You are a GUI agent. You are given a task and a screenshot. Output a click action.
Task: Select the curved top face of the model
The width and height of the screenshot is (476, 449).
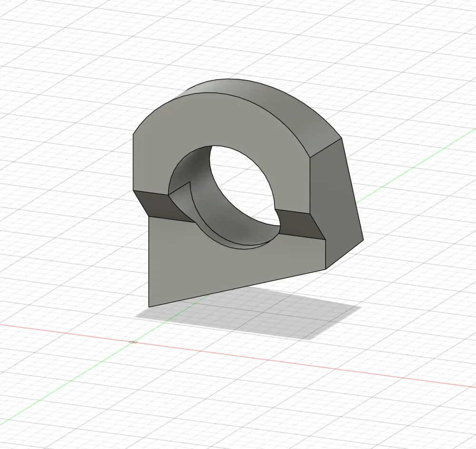[x=267, y=105]
